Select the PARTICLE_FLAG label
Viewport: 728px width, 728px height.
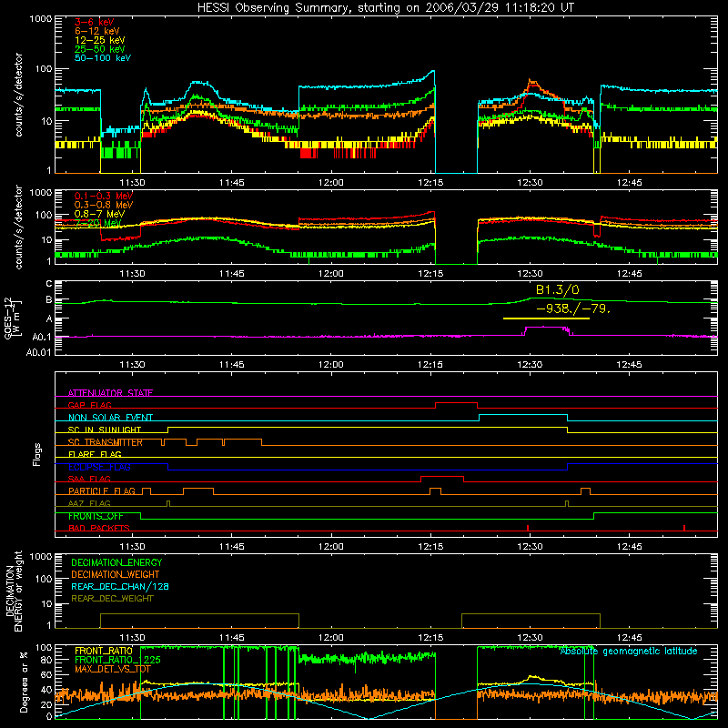coord(102,491)
